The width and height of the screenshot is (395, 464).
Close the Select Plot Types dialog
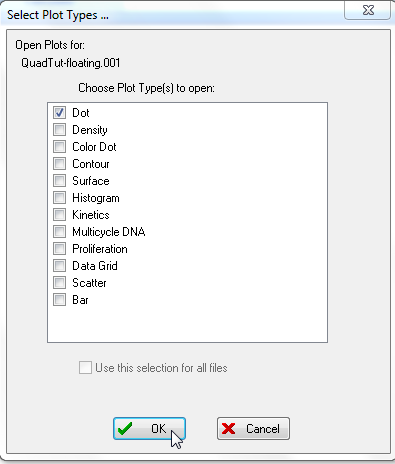coord(367,10)
